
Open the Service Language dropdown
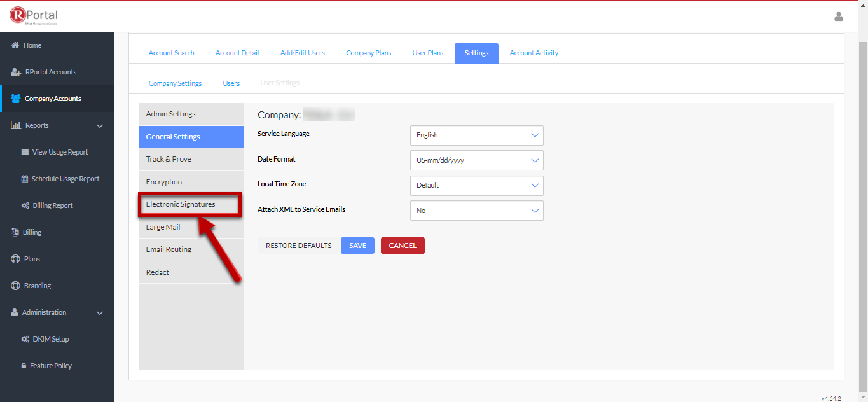point(477,135)
